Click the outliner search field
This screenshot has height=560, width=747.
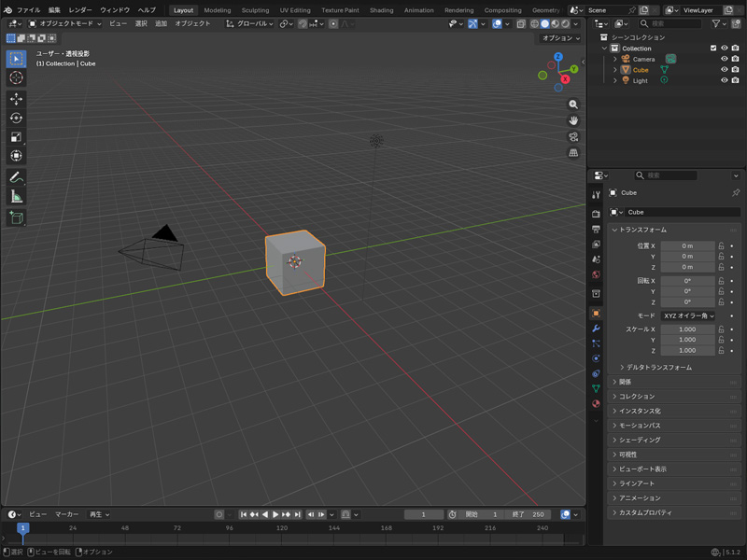[x=670, y=23]
